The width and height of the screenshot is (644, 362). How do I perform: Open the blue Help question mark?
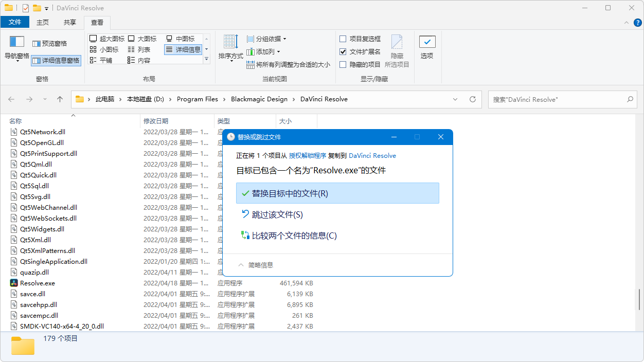coord(637,23)
